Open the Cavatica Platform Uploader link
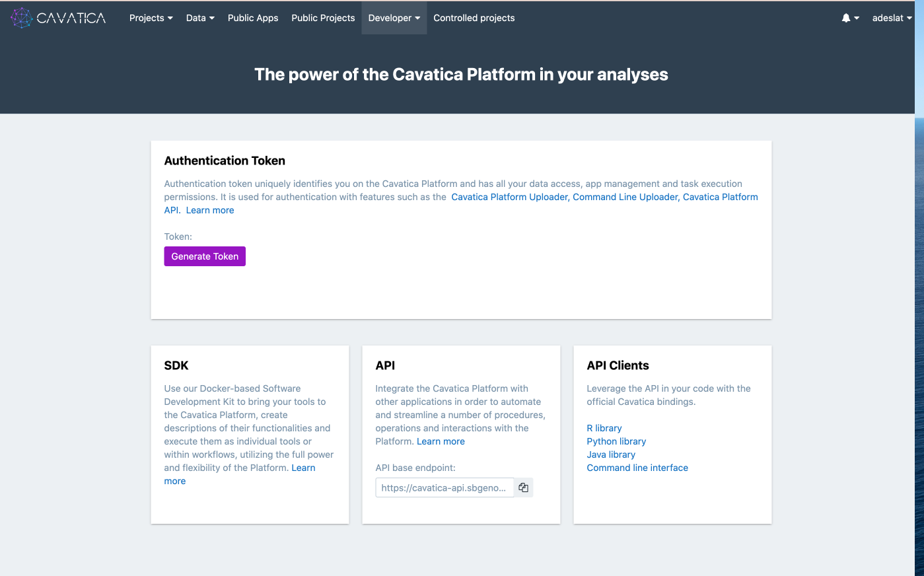Screen dimensions: 924x576 point(509,197)
